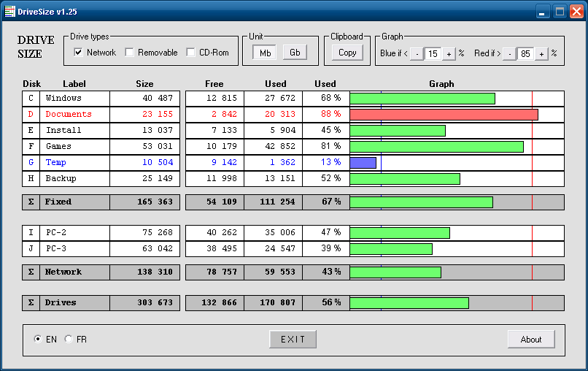Click the 'Label' column header
The height and width of the screenshot is (371, 588).
pyautogui.click(x=74, y=84)
